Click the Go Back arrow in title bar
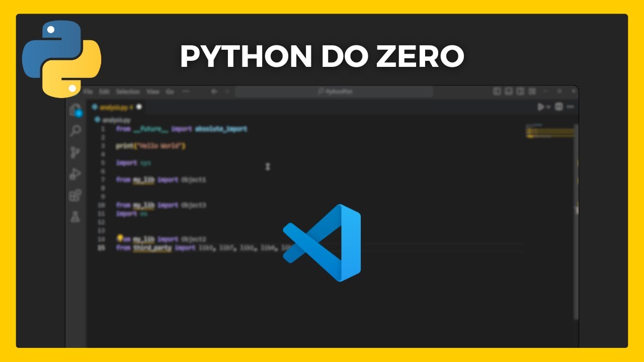 [214, 92]
